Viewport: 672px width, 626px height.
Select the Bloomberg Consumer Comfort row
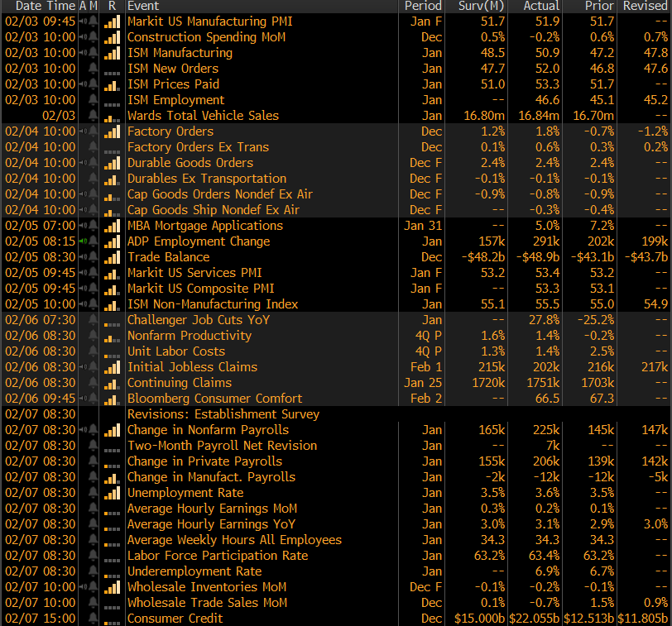point(214,399)
